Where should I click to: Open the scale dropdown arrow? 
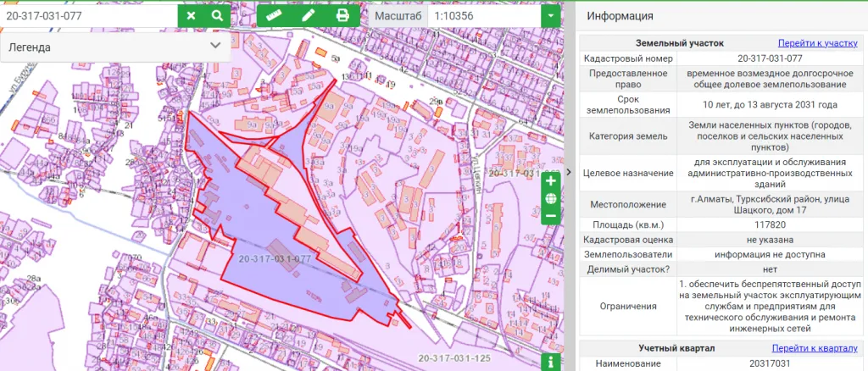(x=552, y=15)
